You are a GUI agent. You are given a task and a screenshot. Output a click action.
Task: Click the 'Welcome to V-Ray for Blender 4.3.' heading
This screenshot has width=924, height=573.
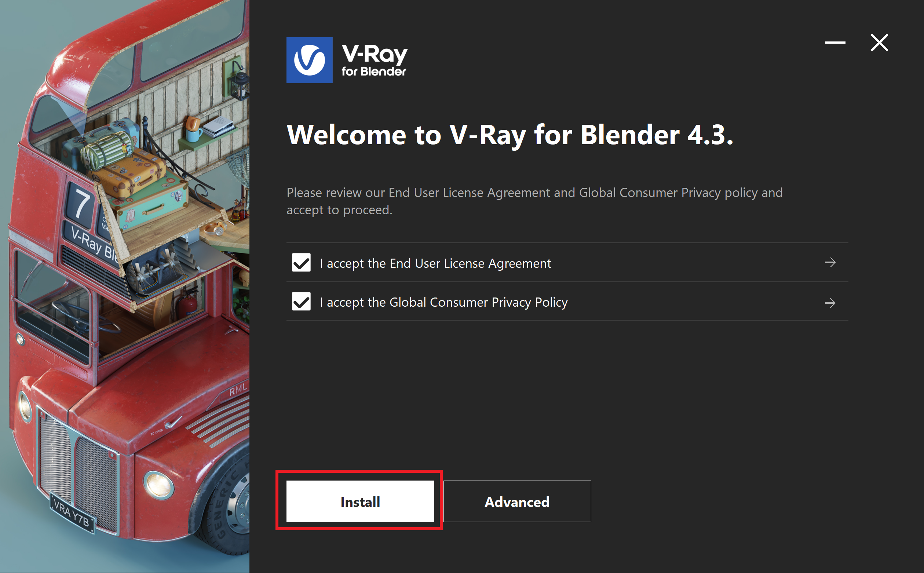[x=510, y=135]
